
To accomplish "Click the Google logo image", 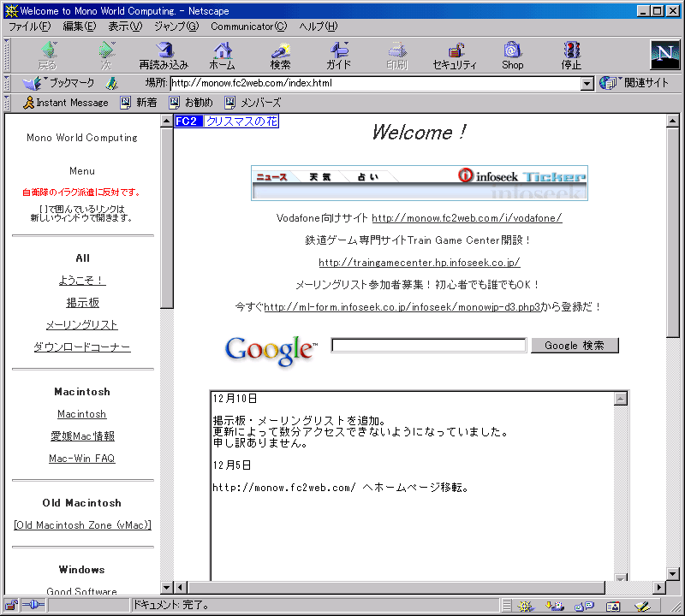I will [271, 351].
